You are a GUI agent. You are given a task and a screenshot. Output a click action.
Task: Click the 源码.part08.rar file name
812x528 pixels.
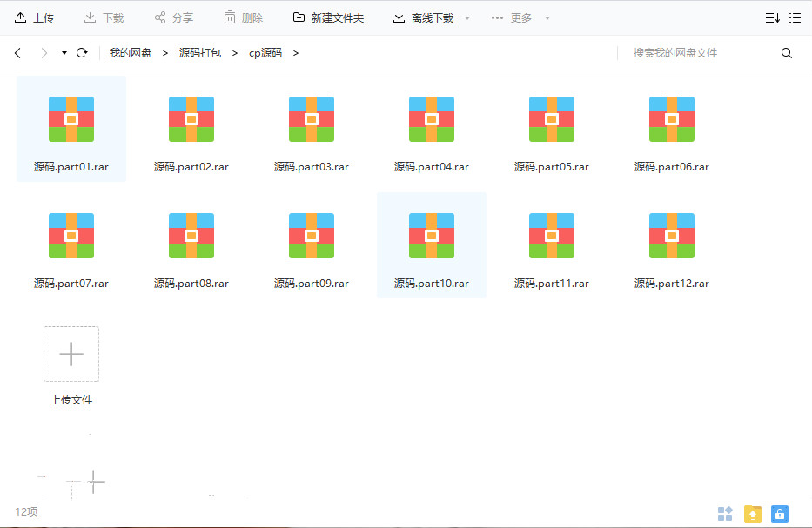(x=191, y=284)
